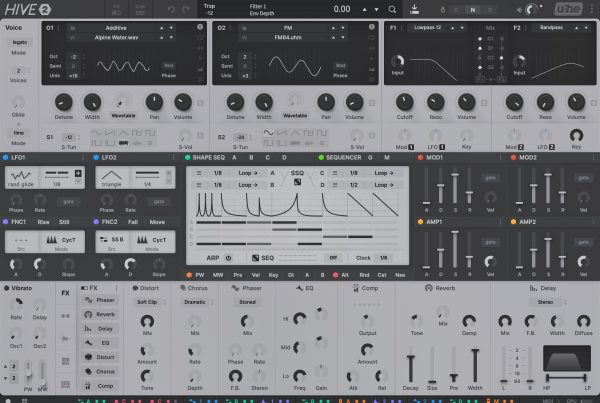The height and width of the screenshot is (403, 600).
Task: Open Chorus Dramatic mode dropdown
Action: (x=195, y=302)
